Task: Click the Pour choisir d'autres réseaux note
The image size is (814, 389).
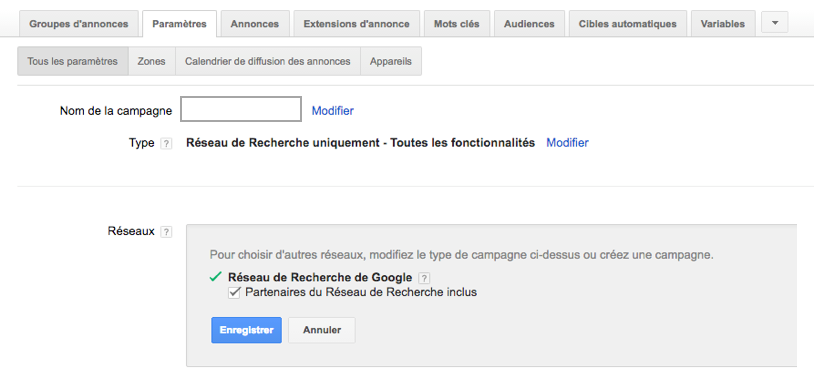Action: click(x=462, y=256)
